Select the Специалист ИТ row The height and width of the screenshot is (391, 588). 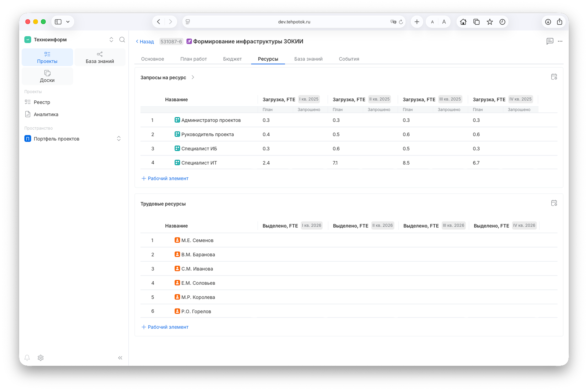pyautogui.click(x=199, y=163)
